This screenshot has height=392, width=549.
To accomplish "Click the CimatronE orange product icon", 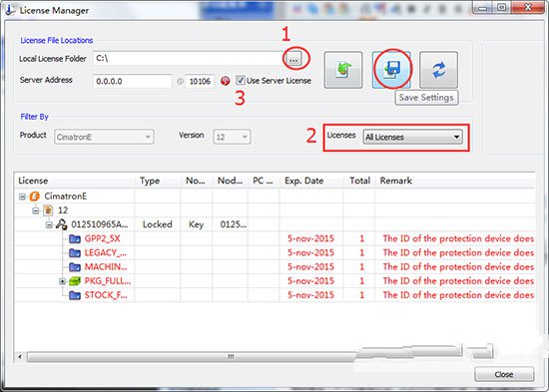I will [34, 196].
